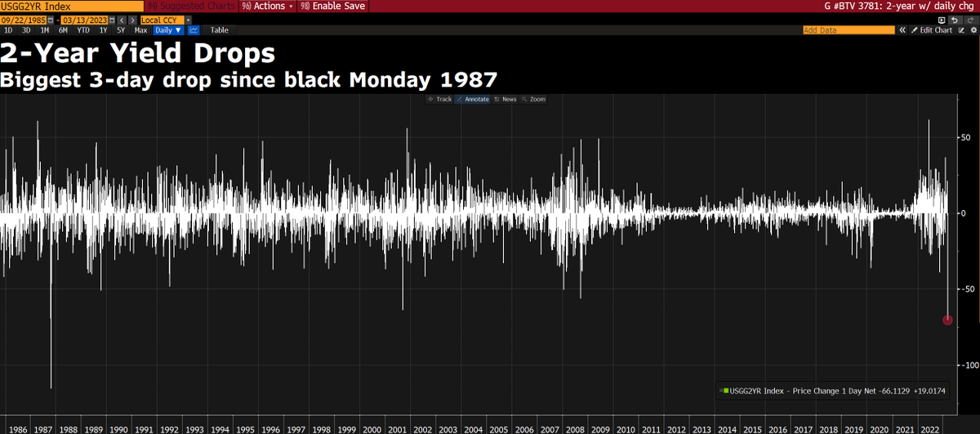Click the Add Data input field

[x=849, y=30]
